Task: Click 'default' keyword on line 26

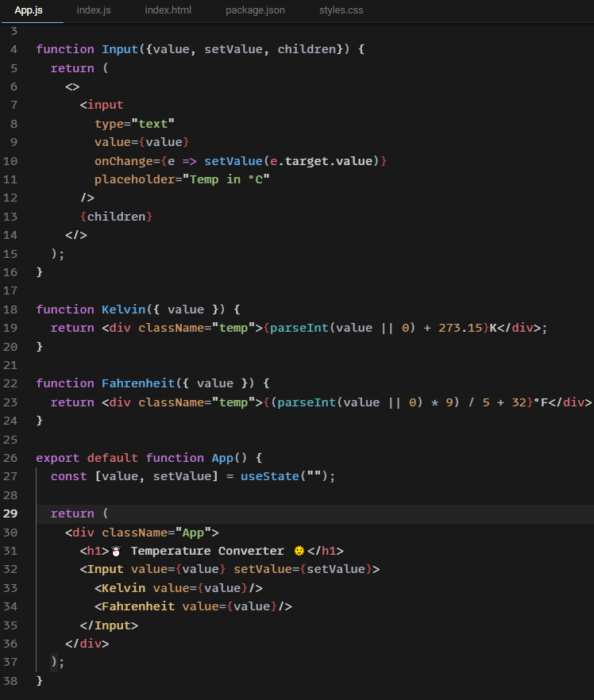Action: 113,458
